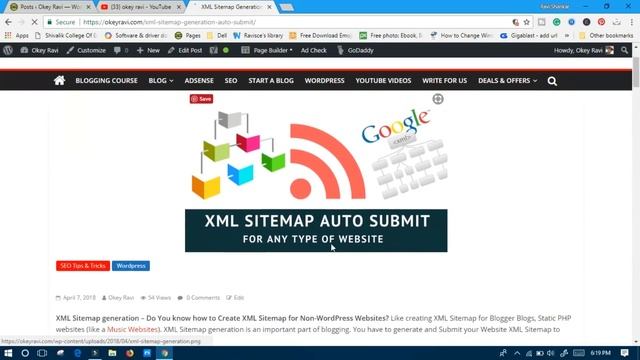640x360 pixels.
Task: Open Windows Start menu
Action: tap(8, 353)
